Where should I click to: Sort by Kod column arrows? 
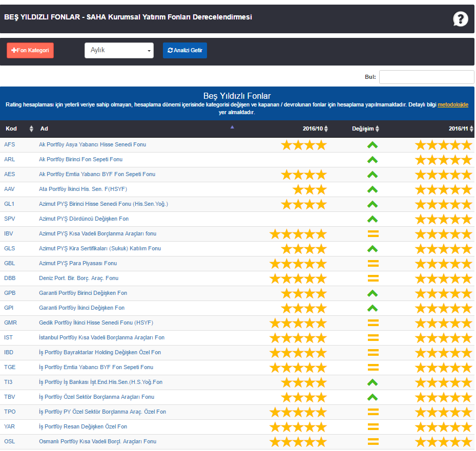(x=31, y=128)
